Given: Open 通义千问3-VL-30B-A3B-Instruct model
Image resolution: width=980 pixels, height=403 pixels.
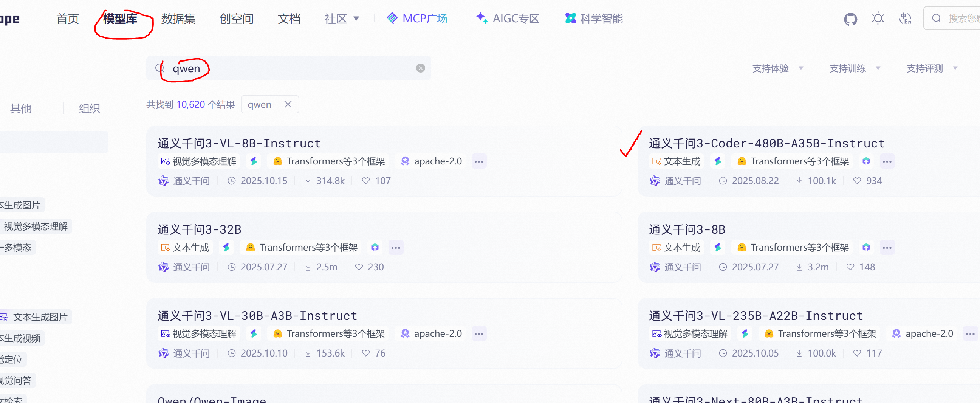Looking at the screenshot, I should (257, 316).
